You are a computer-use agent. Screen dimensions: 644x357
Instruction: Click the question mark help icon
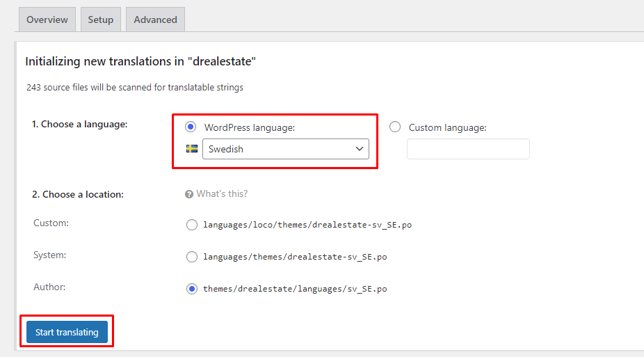tap(189, 194)
